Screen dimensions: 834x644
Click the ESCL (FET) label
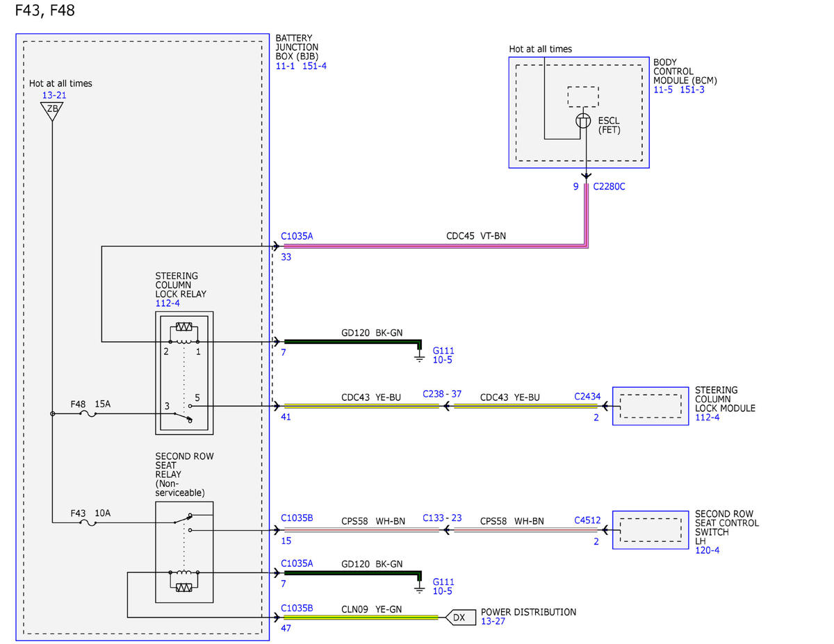pos(610,125)
